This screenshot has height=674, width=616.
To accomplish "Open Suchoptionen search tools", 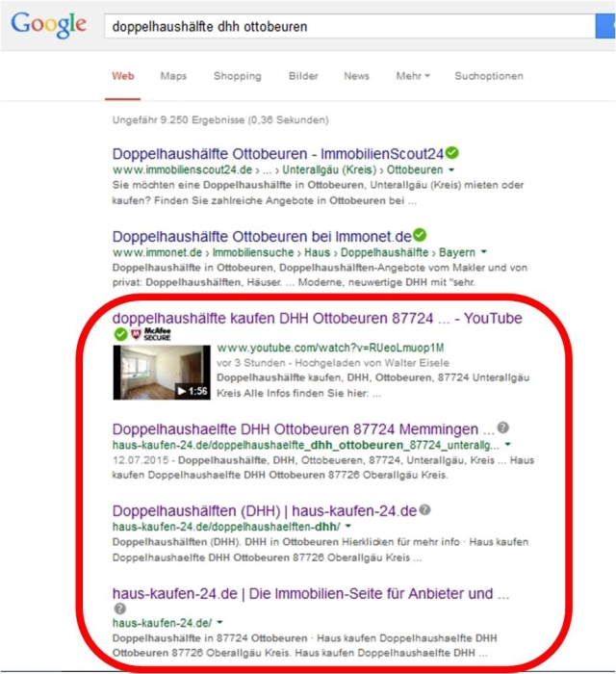I will [x=489, y=76].
